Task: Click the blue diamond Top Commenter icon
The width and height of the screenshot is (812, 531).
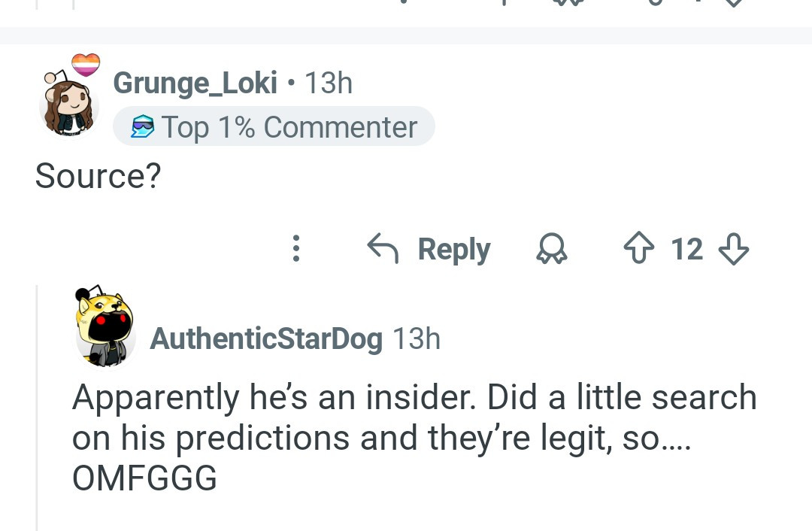Action: [142, 127]
